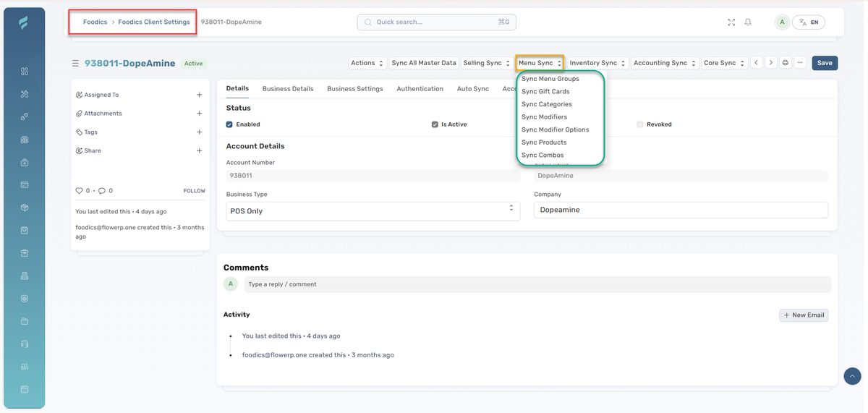
Task: Toggle the Enabled checkbox
Action: [229, 124]
